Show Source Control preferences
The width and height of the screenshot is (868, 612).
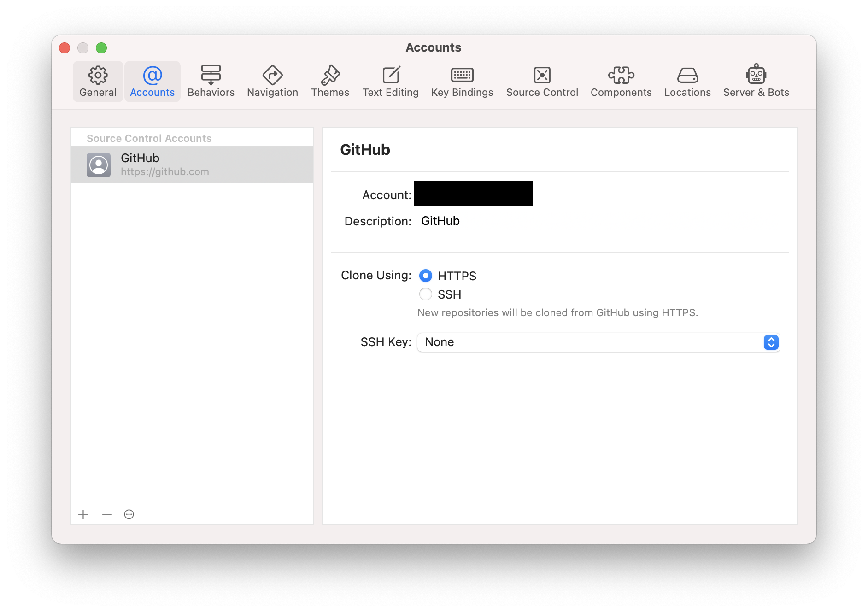tap(542, 81)
